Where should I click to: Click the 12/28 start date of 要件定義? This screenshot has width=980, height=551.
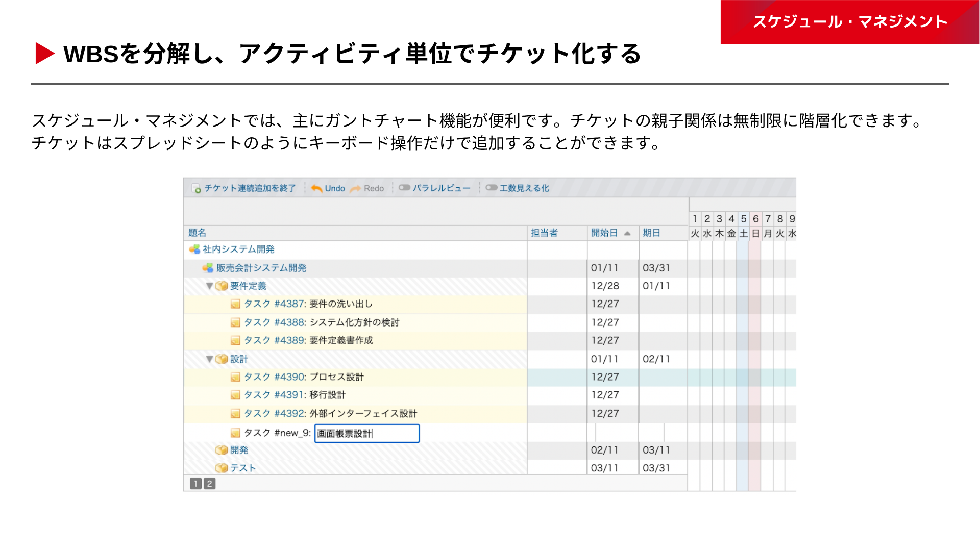(x=605, y=286)
